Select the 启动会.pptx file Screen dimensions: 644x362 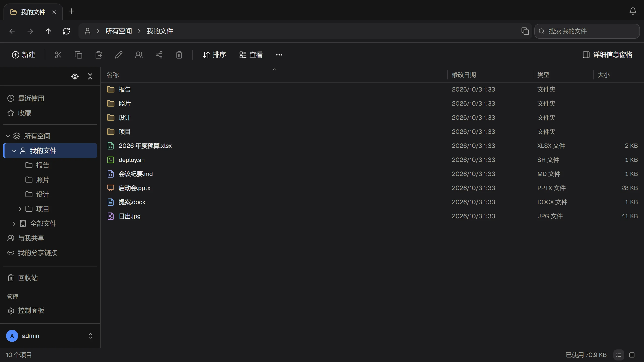372,188
